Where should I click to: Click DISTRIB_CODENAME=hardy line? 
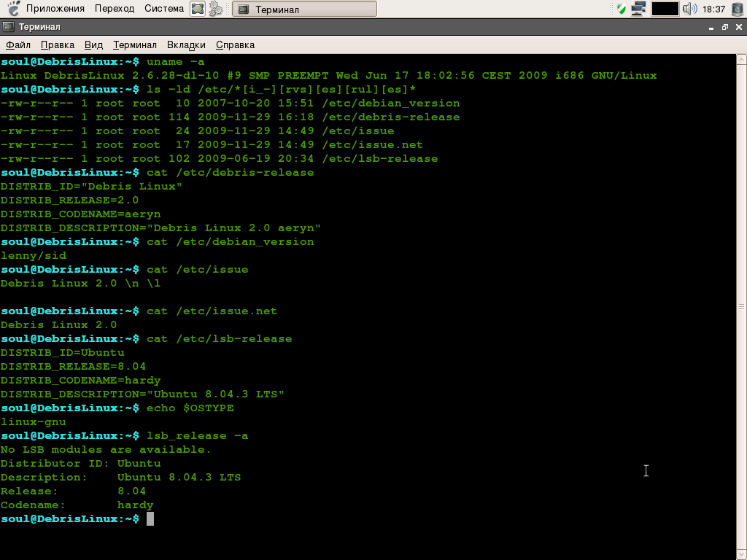80,379
